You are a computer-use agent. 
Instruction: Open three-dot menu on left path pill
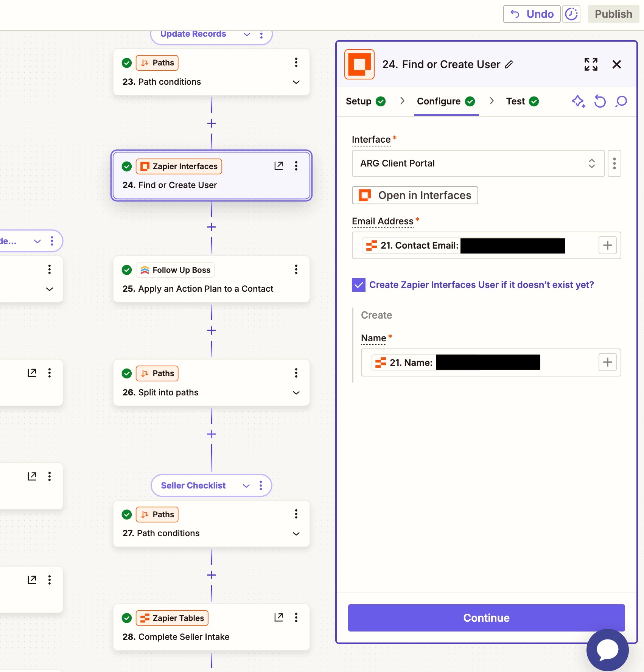[52, 241]
